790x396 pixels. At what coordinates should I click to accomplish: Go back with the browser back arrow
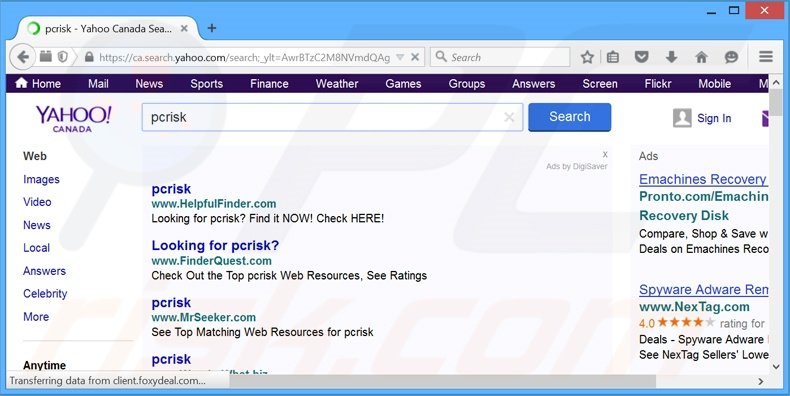[22, 57]
